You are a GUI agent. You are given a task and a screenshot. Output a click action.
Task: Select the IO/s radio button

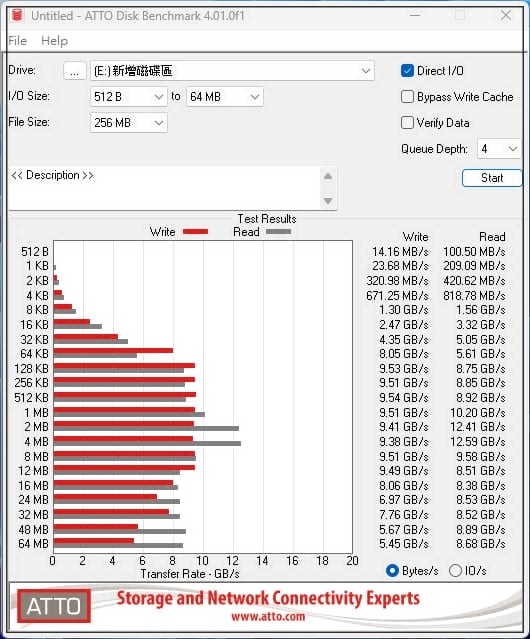click(455, 571)
